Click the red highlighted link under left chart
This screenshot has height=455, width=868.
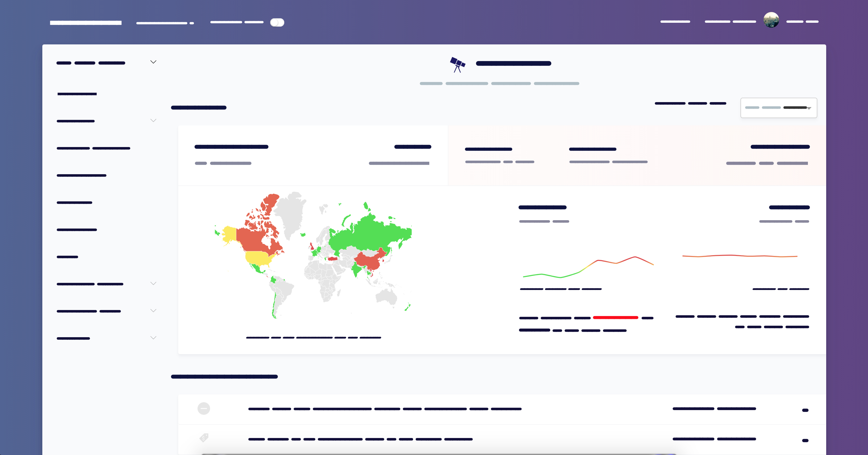615,318
